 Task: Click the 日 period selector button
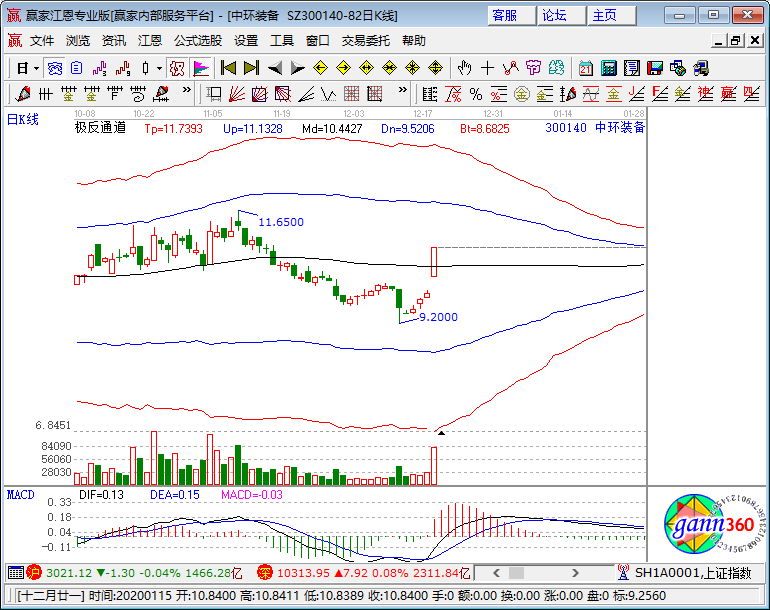[22, 68]
